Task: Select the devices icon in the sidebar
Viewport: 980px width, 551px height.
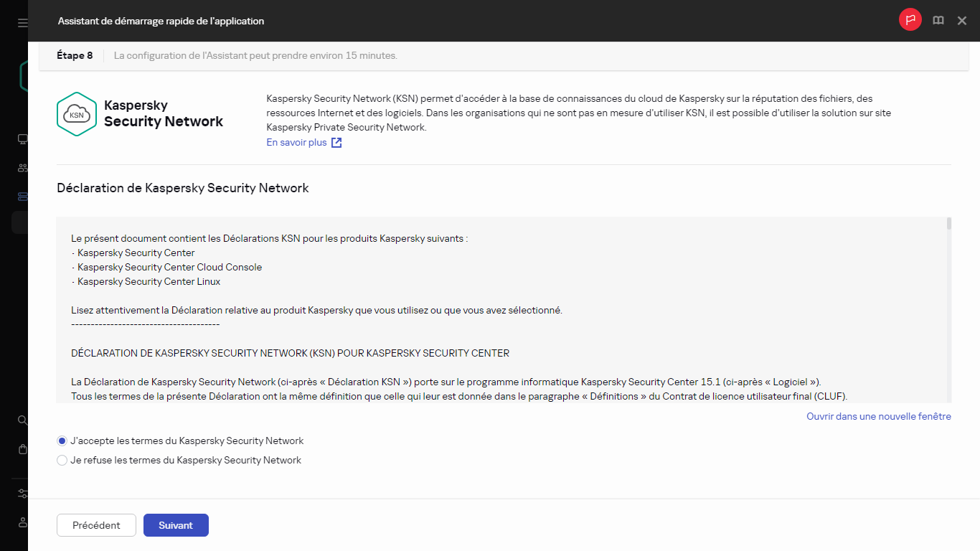Action: tap(22, 138)
